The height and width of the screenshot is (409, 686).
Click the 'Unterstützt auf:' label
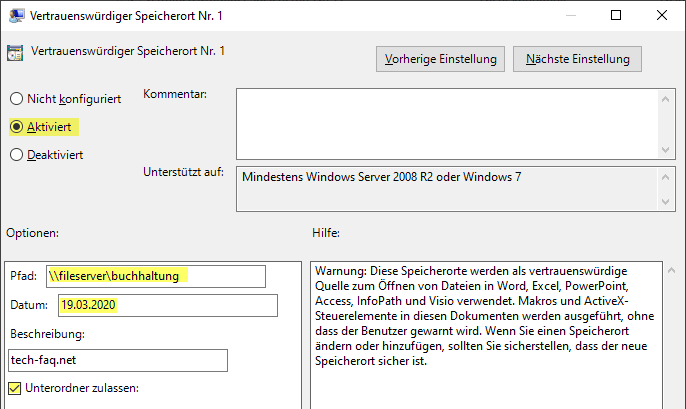(x=183, y=172)
